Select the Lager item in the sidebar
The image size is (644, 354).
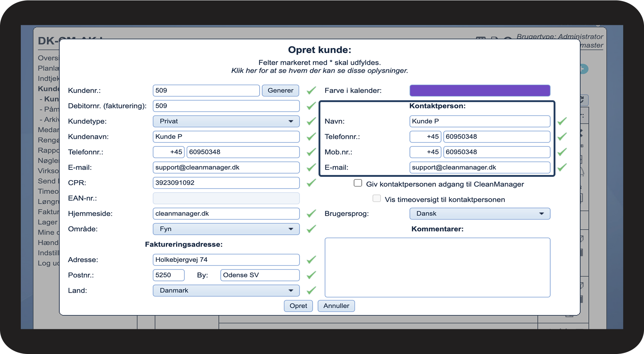point(48,222)
